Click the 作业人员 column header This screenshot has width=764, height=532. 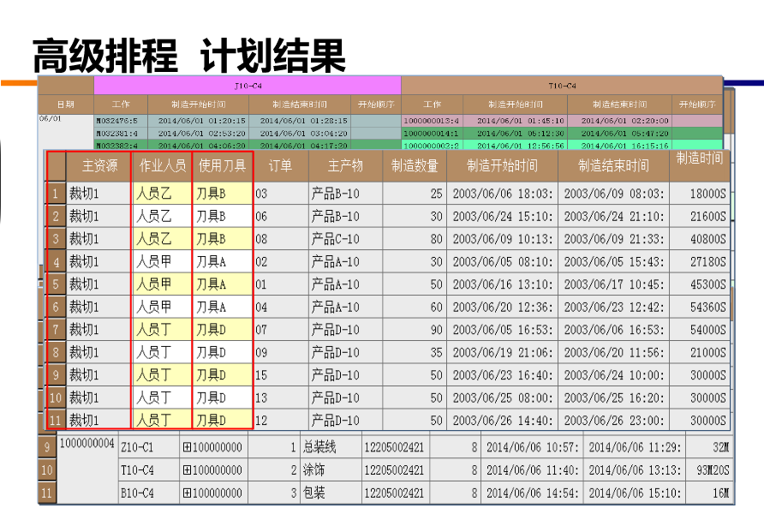click(162, 165)
